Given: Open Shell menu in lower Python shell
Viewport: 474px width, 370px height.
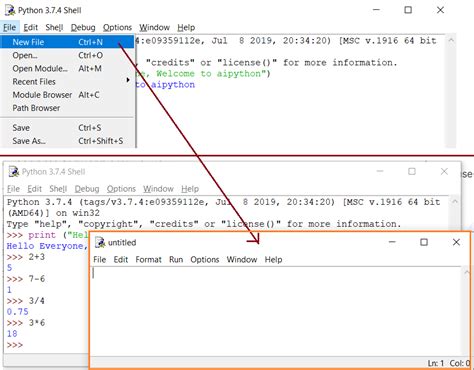Looking at the screenshot, I should coord(58,189).
